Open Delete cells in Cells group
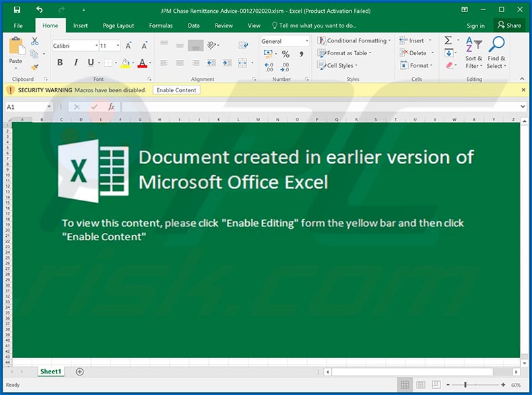Screen dimensions: 532x395 (417, 53)
